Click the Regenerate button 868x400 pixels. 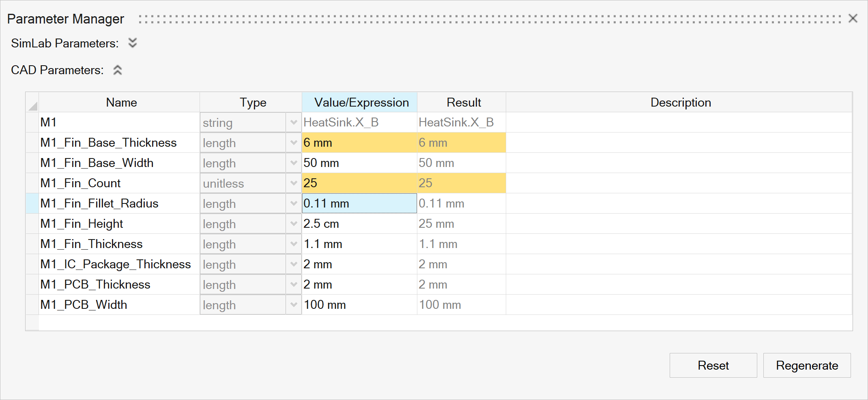pos(806,365)
